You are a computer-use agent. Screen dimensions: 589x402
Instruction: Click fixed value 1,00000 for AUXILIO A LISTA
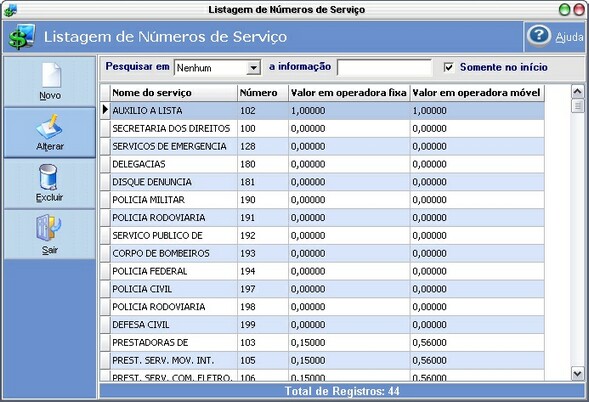pos(349,111)
